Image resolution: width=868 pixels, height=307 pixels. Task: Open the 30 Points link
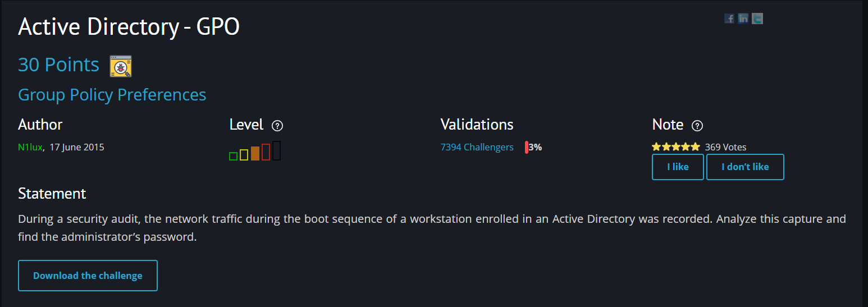coord(58,65)
